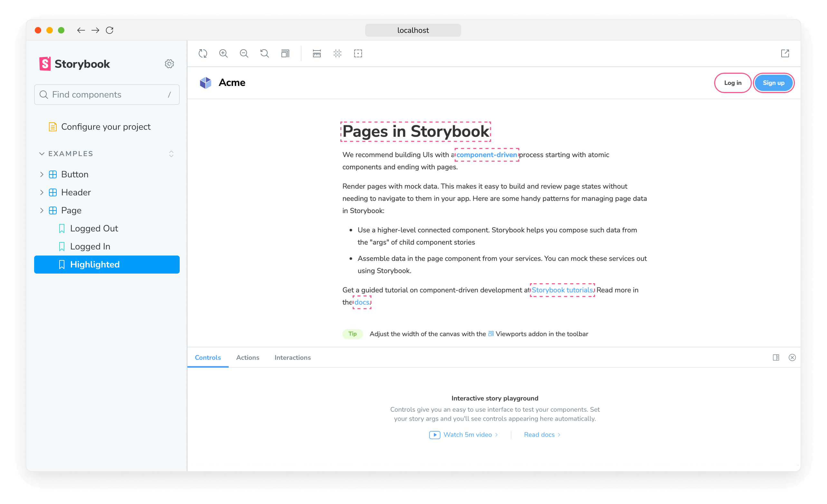Toggle the grid overlay on the preview
827x504 pixels.
[x=337, y=54]
